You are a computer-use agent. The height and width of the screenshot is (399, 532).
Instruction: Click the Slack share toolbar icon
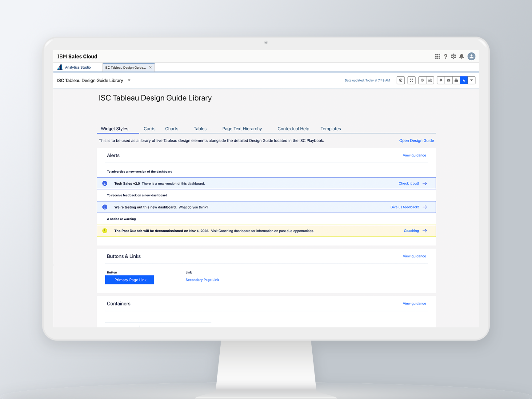(422, 80)
